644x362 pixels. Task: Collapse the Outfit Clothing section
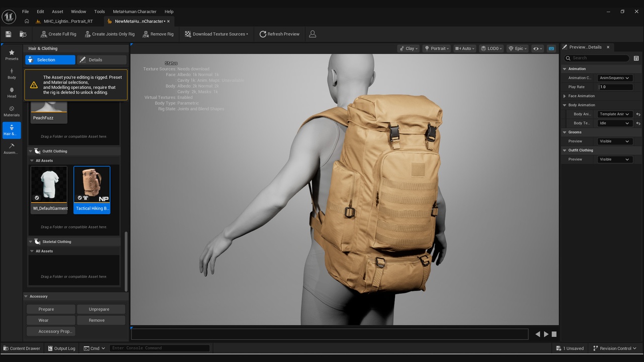[31, 151]
